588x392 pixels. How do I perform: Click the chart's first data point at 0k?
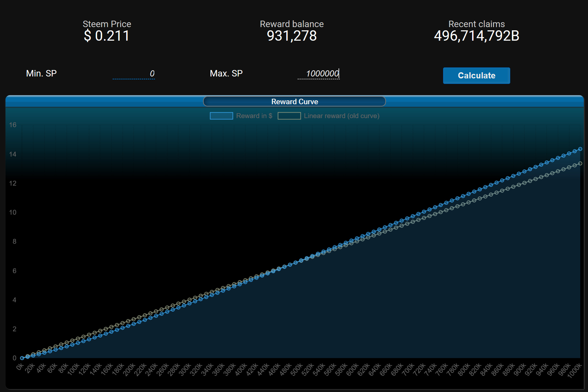pos(22,358)
